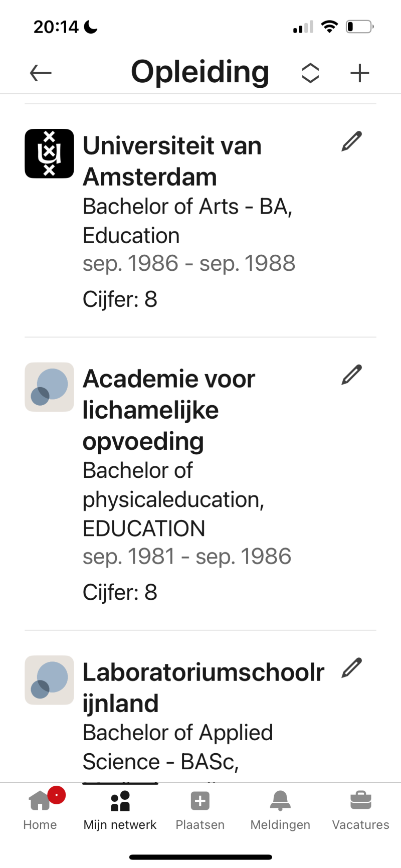Switch to Vacatures tab

[360, 809]
